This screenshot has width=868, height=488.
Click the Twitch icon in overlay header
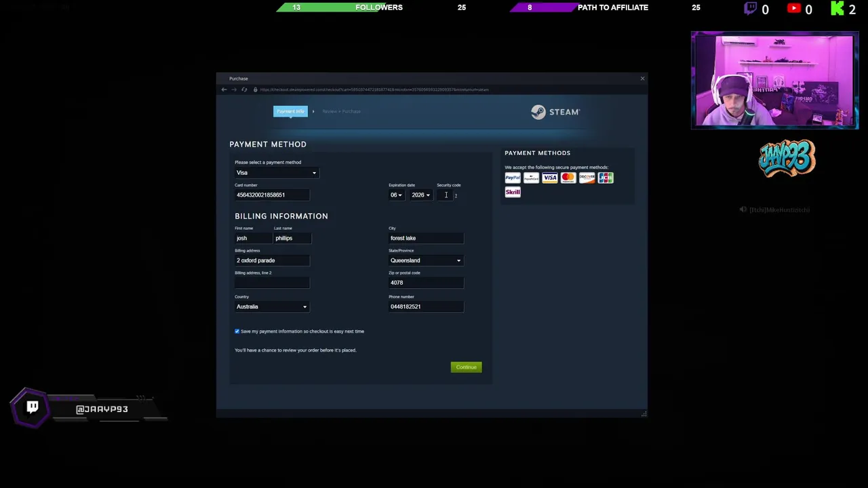[x=750, y=9]
